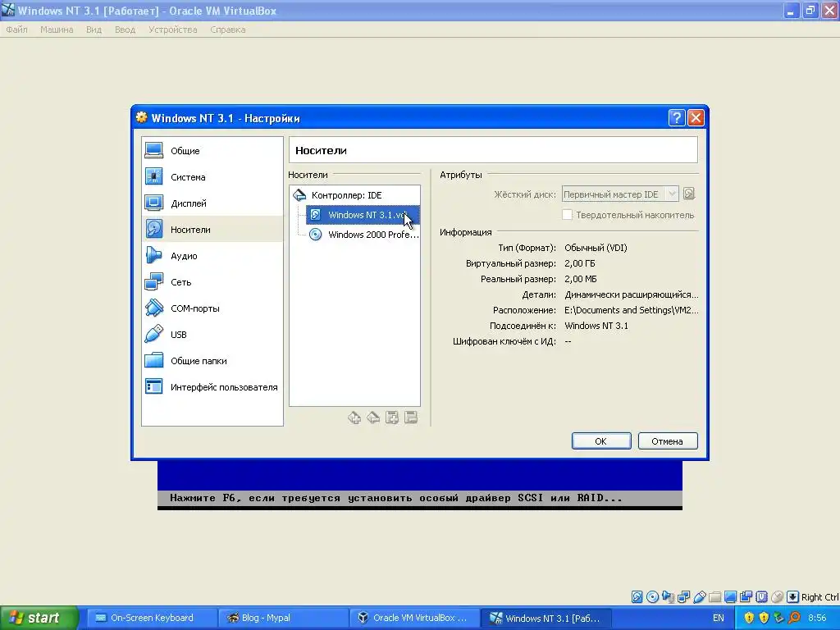This screenshot has height=630, width=840.
Task: Open the Сеть settings category
Action: click(212, 282)
